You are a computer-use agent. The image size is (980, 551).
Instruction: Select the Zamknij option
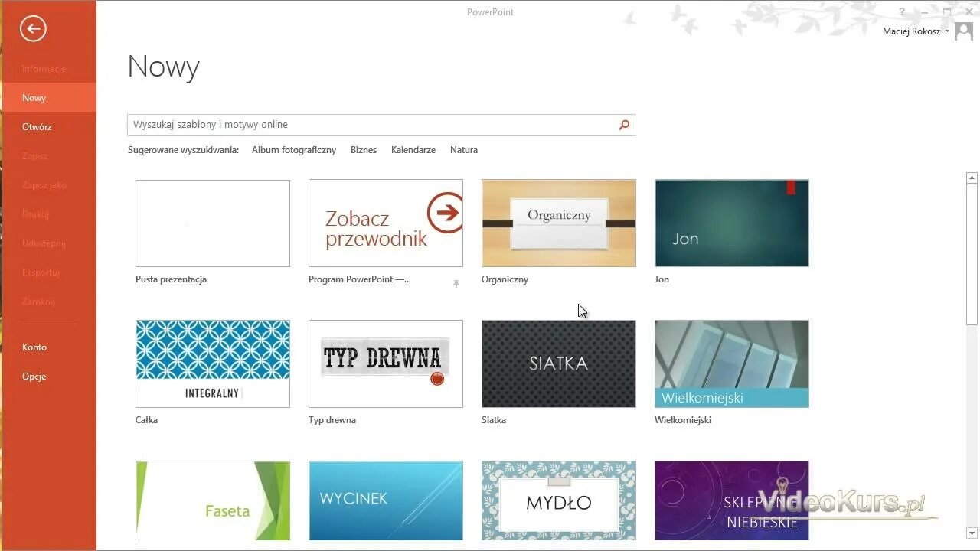[36, 302]
